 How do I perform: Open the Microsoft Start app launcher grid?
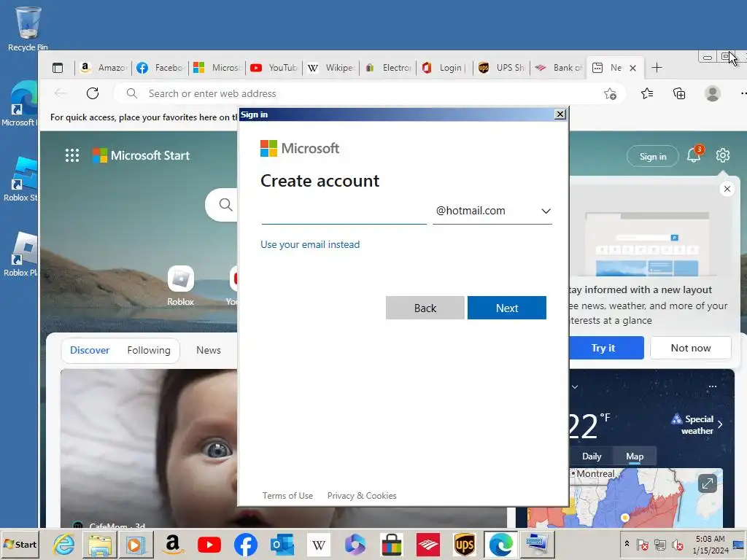pyautogui.click(x=72, y=155)
